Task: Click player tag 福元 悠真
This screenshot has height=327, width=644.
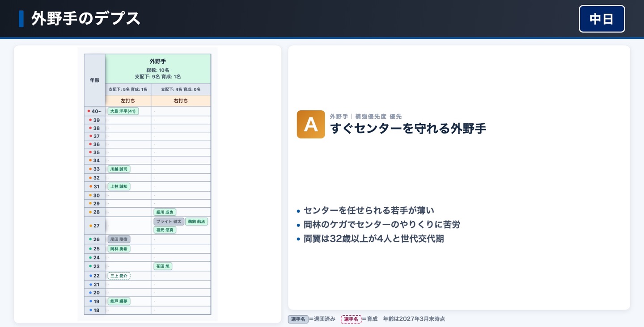Action: (165, 230)
